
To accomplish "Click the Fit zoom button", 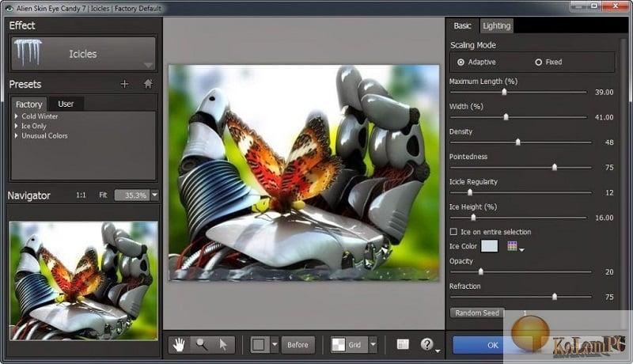I will pos(103,195).
